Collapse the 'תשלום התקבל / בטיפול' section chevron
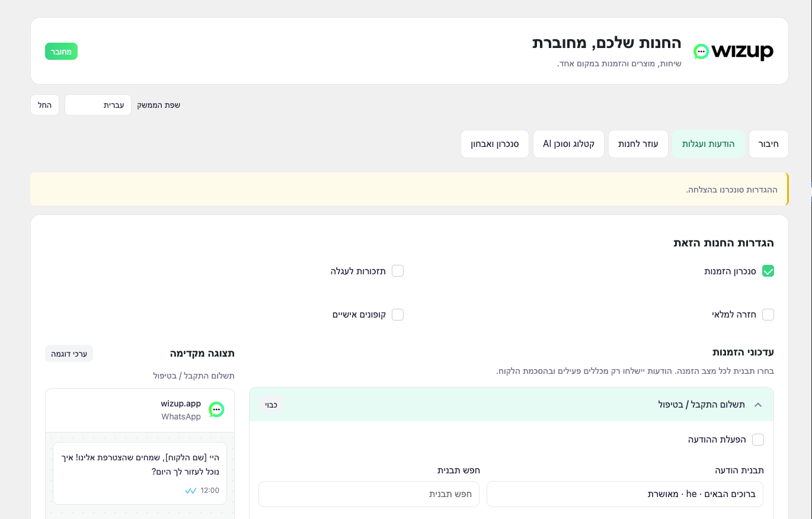Image resolution: width=812 pixels, height=519 pixels. (x=757, y=405)
